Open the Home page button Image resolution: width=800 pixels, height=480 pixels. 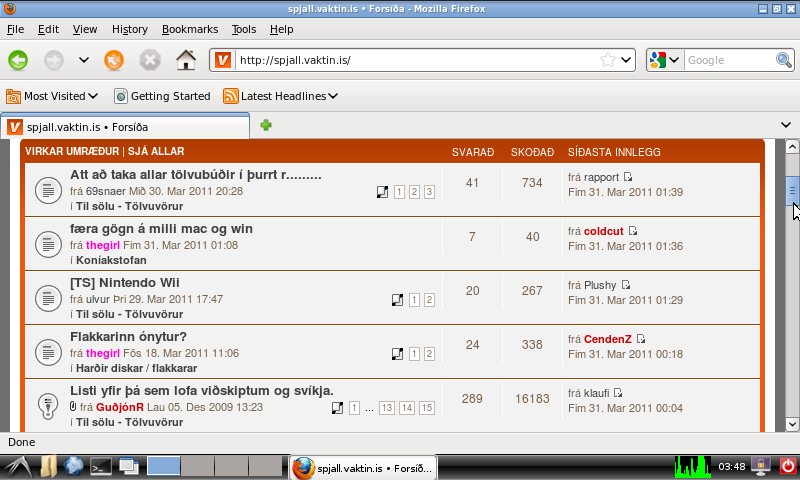pyautogui.click(x=185, y=60)
